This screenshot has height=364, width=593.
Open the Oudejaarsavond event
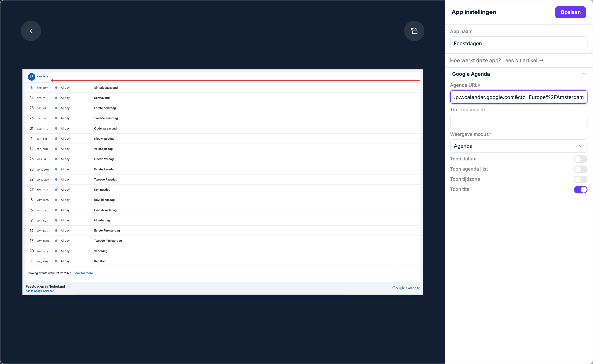tap(105, 128)
